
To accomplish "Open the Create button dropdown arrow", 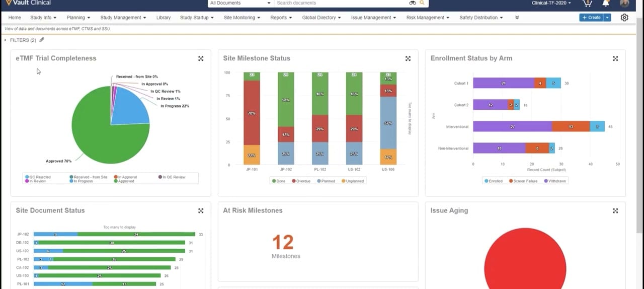I will [x=607, y=17].
